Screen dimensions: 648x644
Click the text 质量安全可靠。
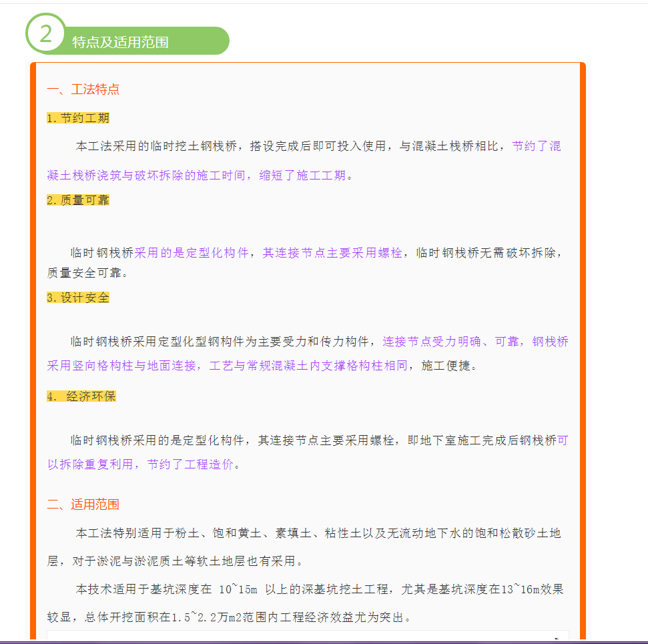(87, 273)
